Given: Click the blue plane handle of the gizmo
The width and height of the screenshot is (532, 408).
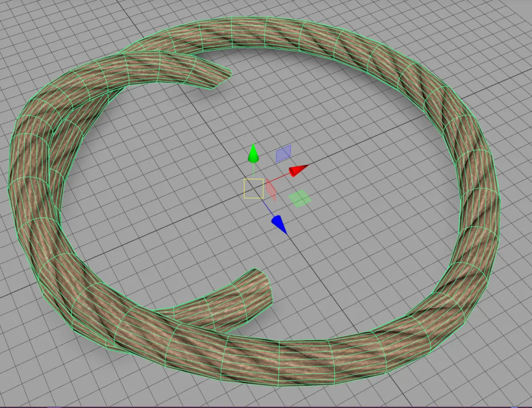Looking at the screenshot, I should [284, 154].
